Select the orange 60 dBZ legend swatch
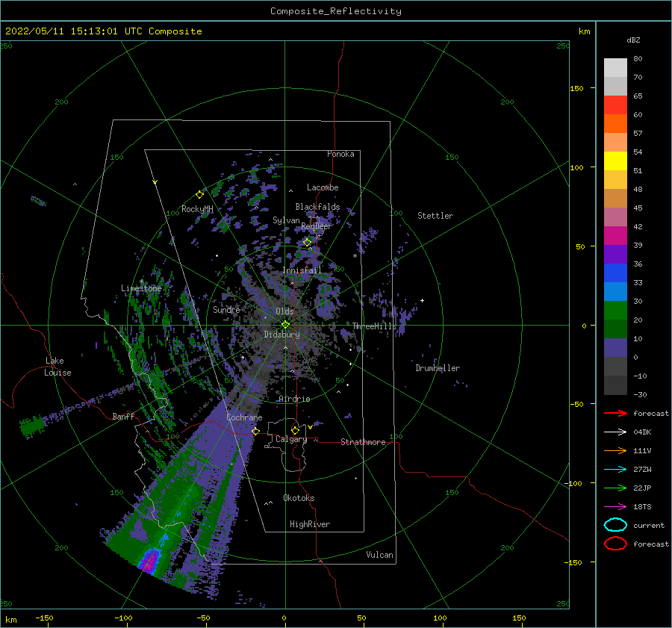 click(x=615, y=123)
